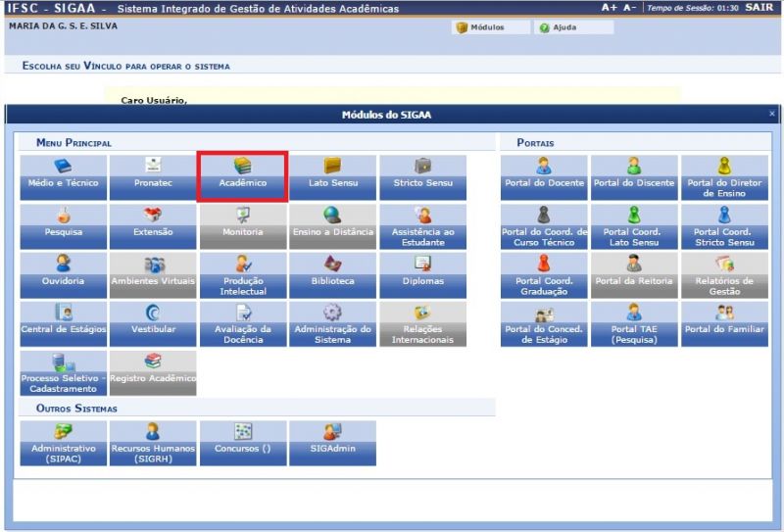Image resolution: width=784 pixels, height=532 pixels.
Task: Close the Módulos do SIGAA dialog
Action: (x=772, y=115)
